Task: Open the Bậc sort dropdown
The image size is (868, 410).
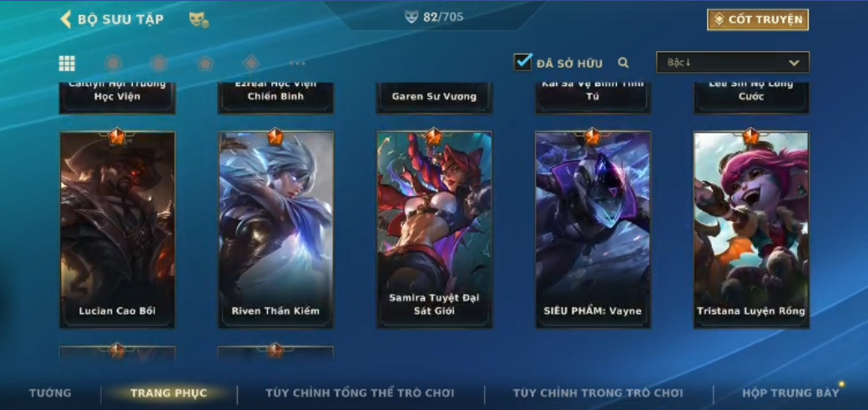Action: [x=733, y=63]
